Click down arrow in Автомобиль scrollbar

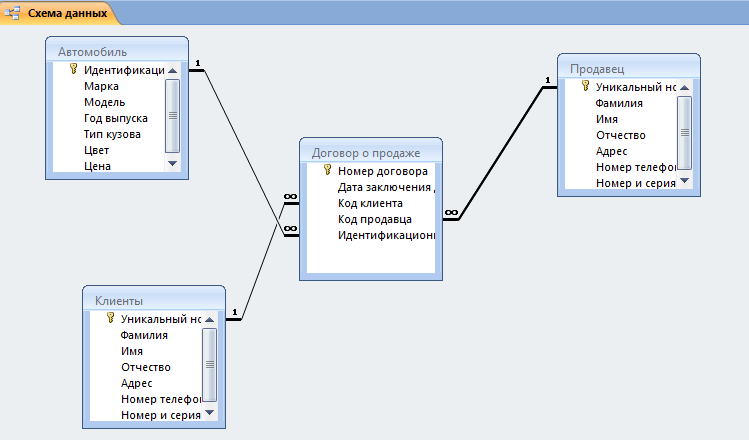(x=172, y=163)
